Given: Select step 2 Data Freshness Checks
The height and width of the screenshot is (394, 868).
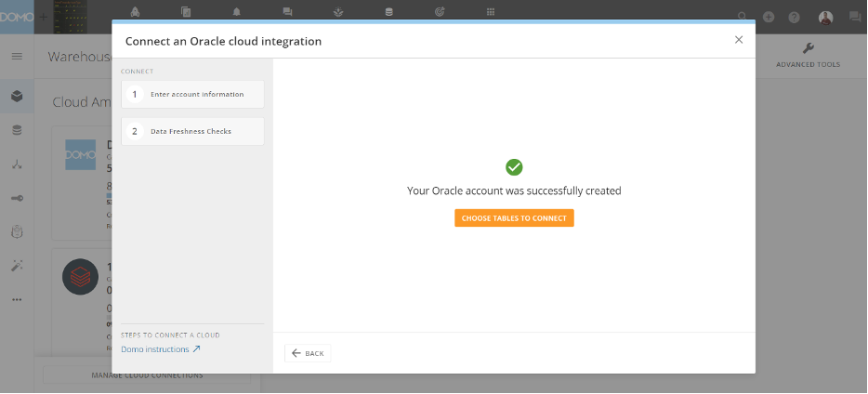Looking at the screenshot, I should [192, 131].
